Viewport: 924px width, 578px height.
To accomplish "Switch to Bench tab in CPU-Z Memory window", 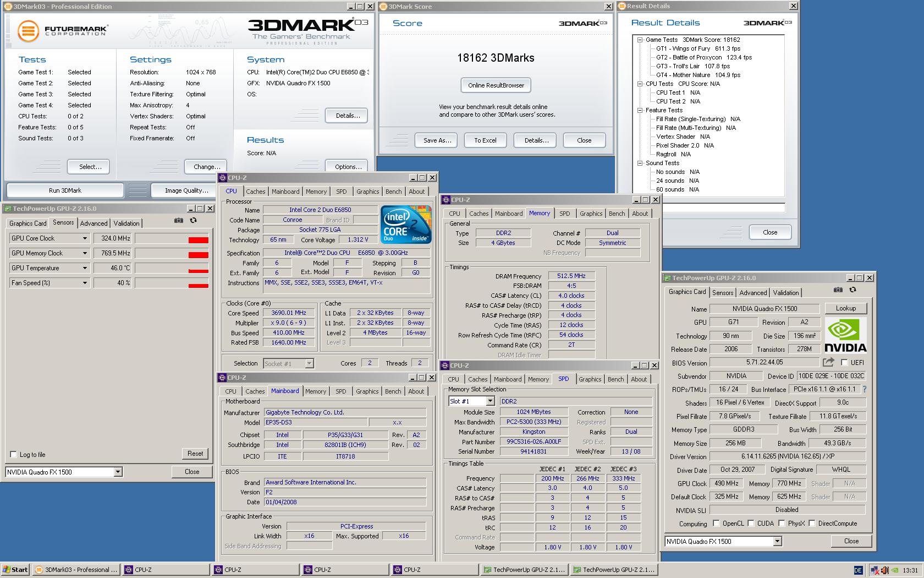I will point(617,214).
